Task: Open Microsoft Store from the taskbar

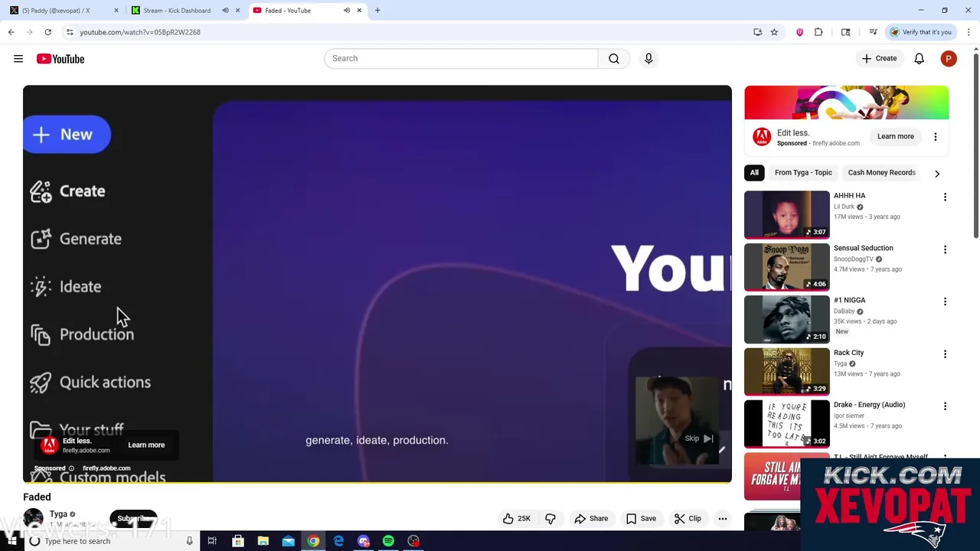Action: point(238,541)
